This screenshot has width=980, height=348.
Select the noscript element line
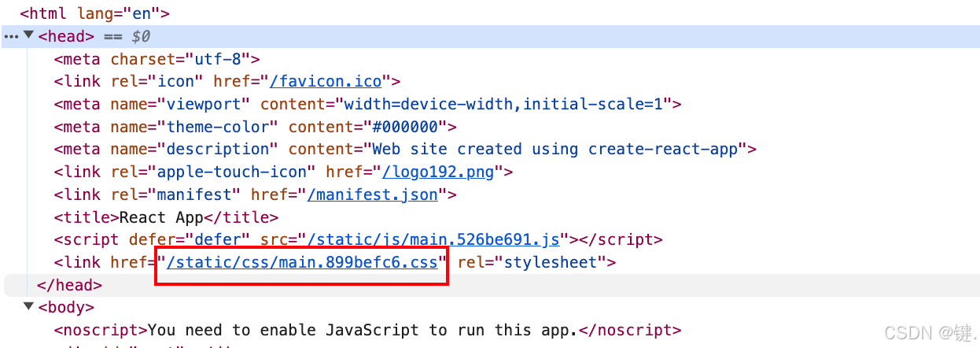point(367,330)
